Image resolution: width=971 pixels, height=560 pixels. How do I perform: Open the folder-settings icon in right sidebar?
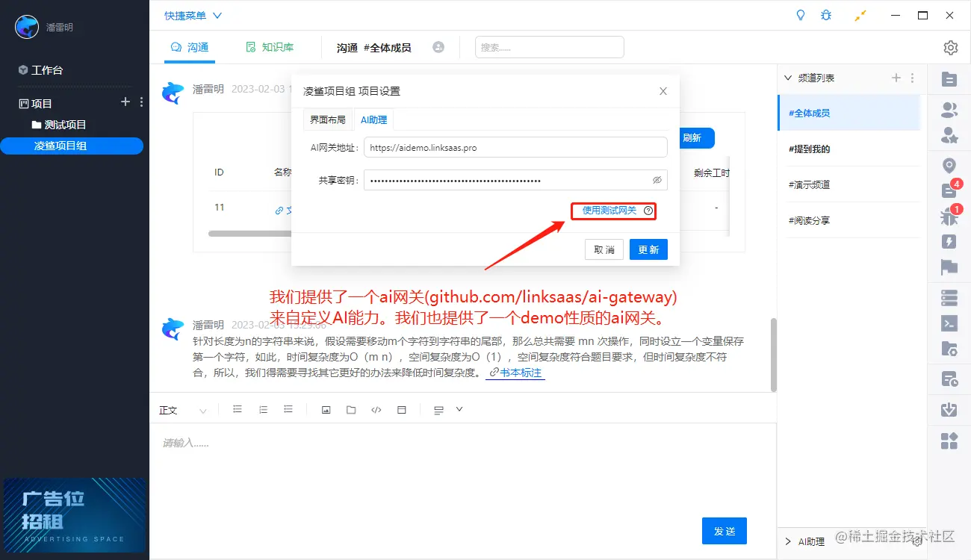tap(949, 348)
